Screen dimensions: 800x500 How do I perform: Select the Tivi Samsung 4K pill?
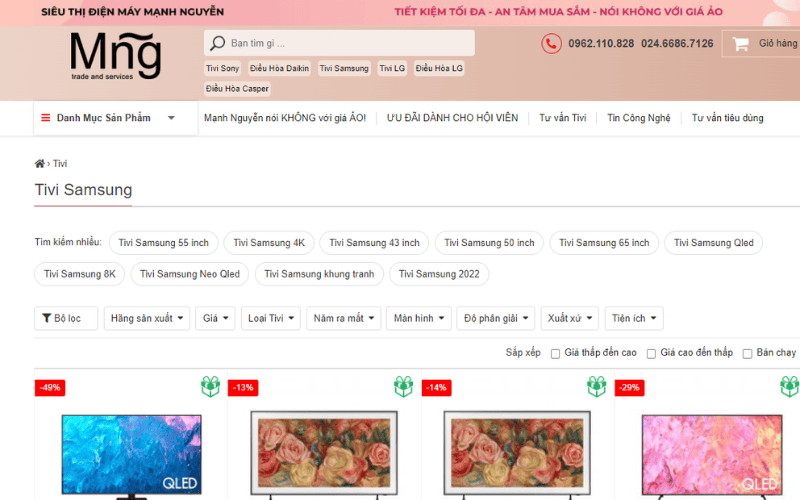point(269,243)
